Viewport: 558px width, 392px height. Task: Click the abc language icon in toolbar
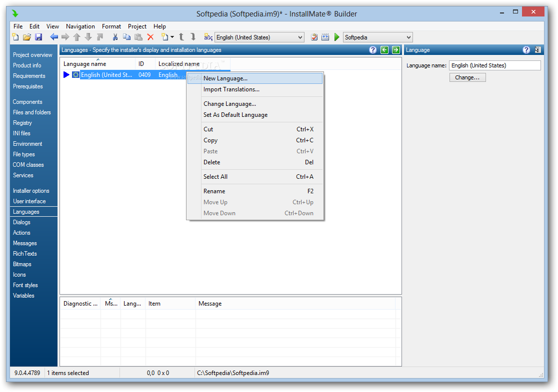click(x=208, y=37)
